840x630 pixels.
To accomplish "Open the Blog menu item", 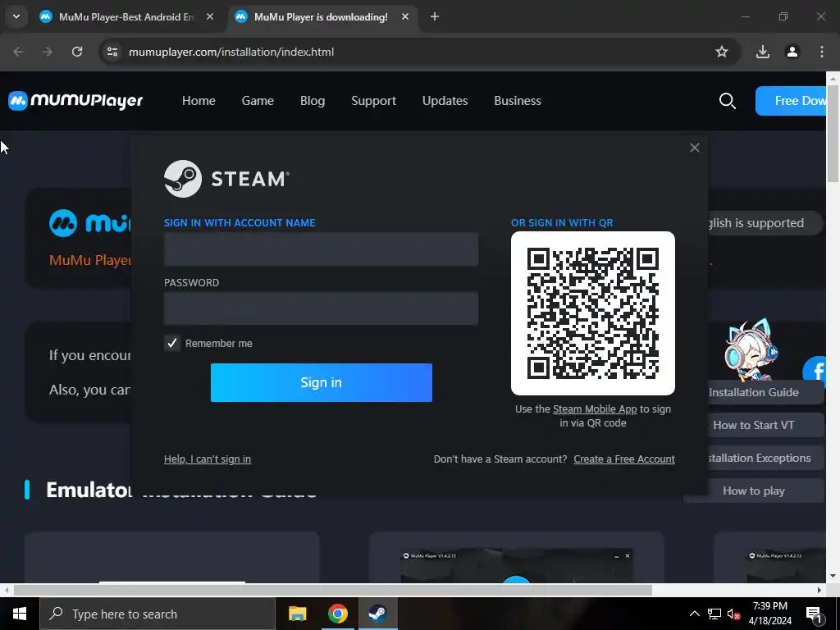I will (x=313, y=101).
